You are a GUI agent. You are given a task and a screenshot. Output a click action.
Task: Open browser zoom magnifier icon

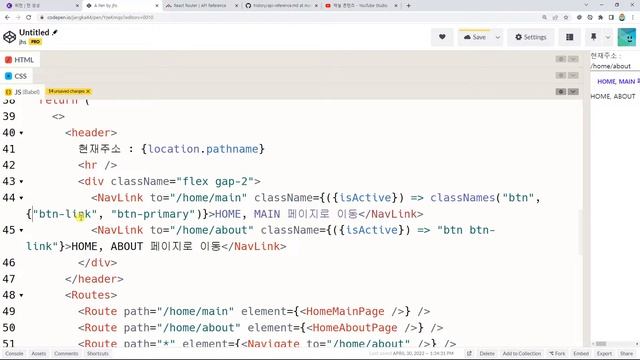544,18
